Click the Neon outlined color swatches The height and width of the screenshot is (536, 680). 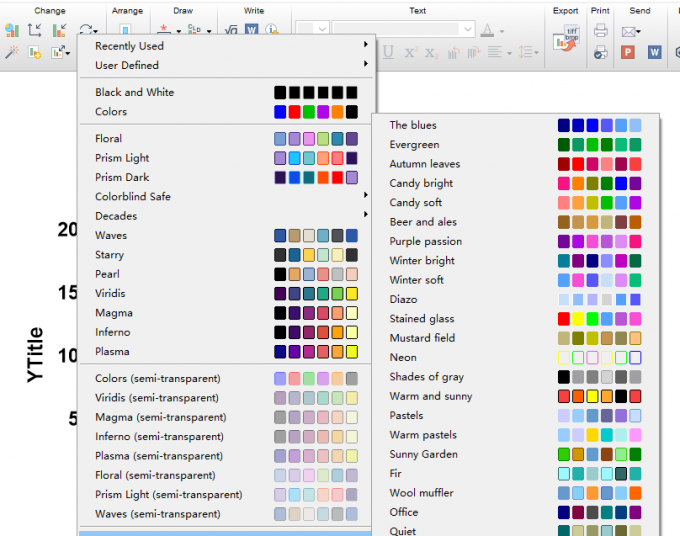[x=599, y=357]
